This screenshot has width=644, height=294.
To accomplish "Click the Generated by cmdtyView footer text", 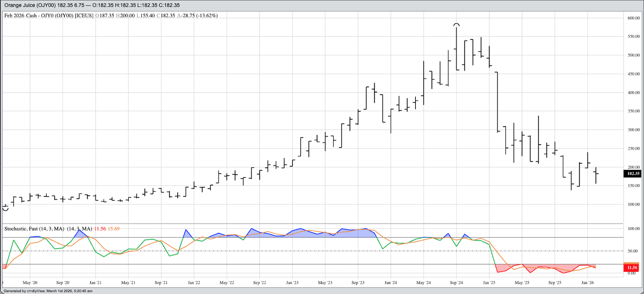I will (x=48, y=291).
